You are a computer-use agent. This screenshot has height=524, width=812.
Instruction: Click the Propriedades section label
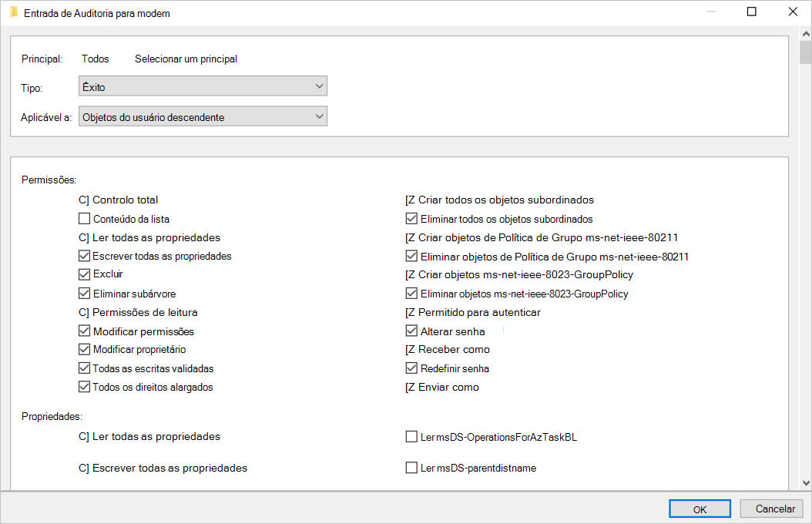tap(52, 417)
